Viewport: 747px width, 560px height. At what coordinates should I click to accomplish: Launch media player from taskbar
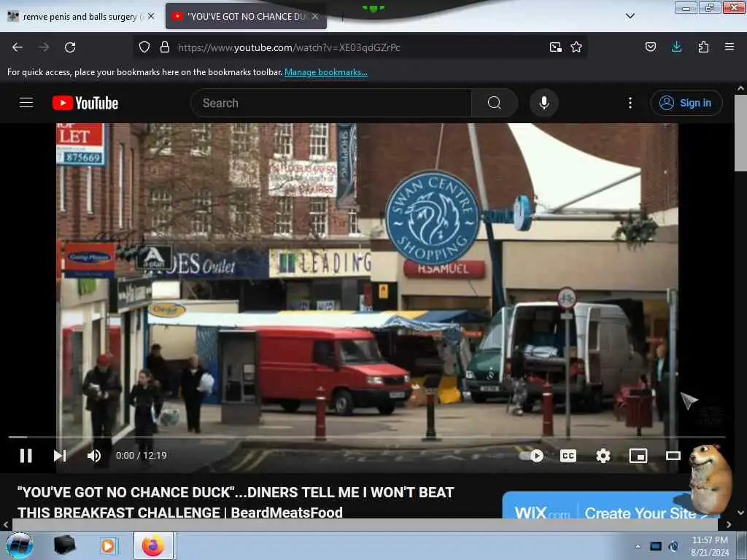[109, 545]
